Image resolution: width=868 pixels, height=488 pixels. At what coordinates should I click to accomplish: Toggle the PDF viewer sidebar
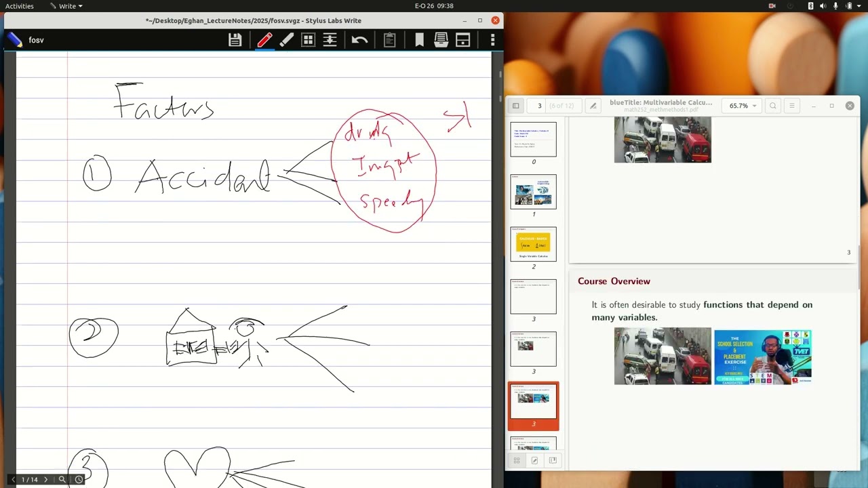tap(515, 106)
